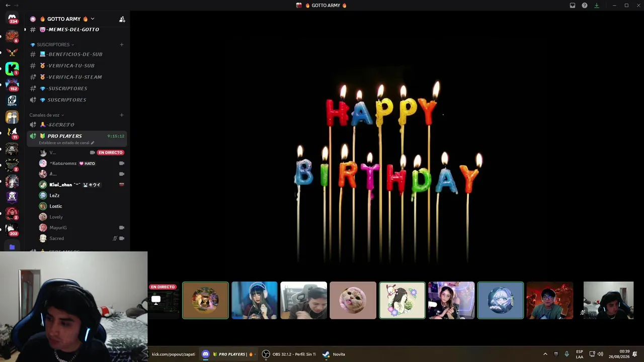Click the microphone tray icon
The width and height of the screenshot is (644, 362).
(x=567, y=354)
